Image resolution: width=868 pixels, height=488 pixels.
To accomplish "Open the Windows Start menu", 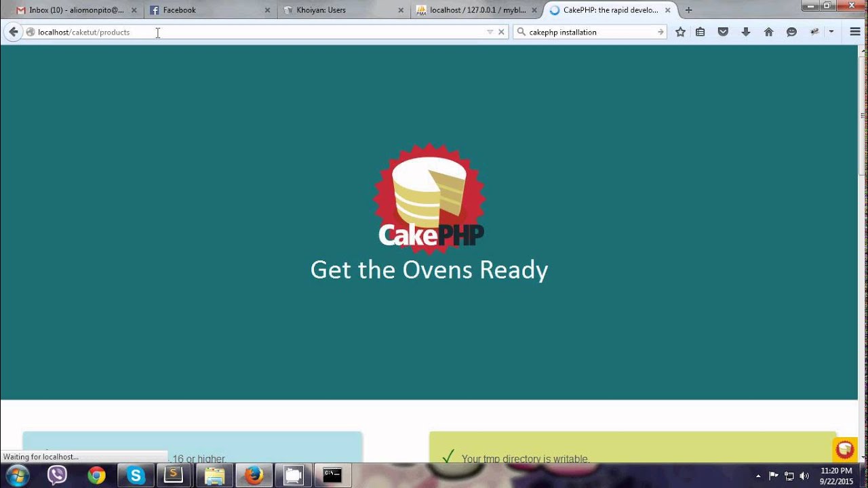I will tap(17, 476).
